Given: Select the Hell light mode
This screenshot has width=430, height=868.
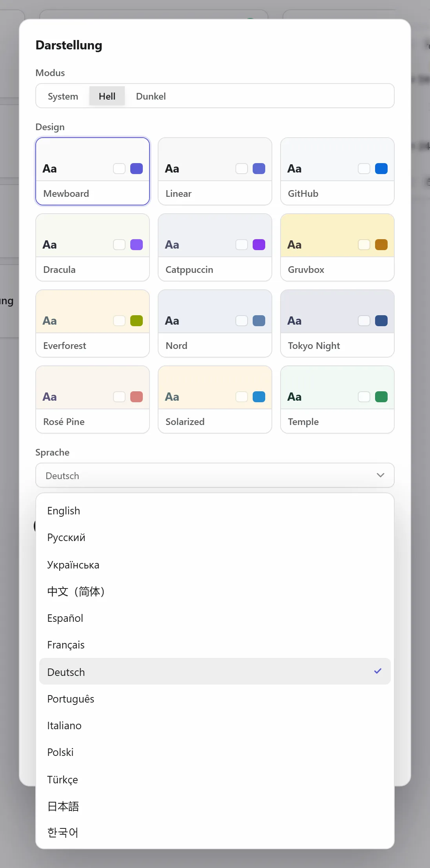Looking at the screenshot, I should point(107,96).
